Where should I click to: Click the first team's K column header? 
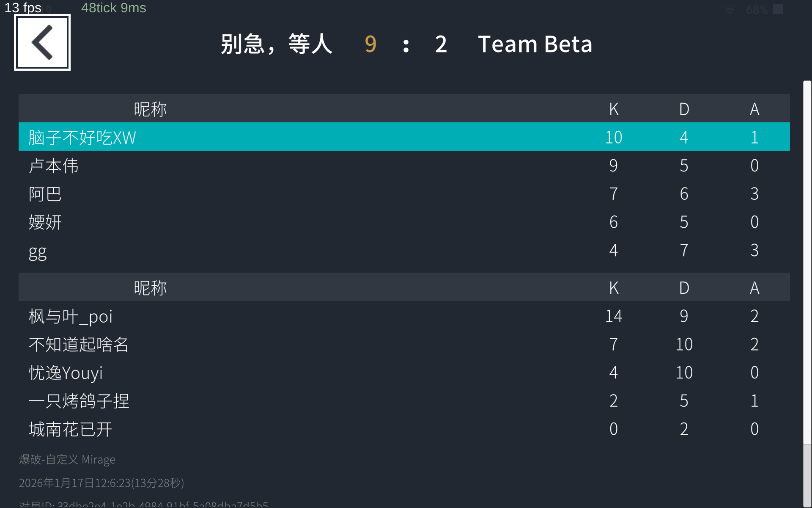click(x=614, y=109)
